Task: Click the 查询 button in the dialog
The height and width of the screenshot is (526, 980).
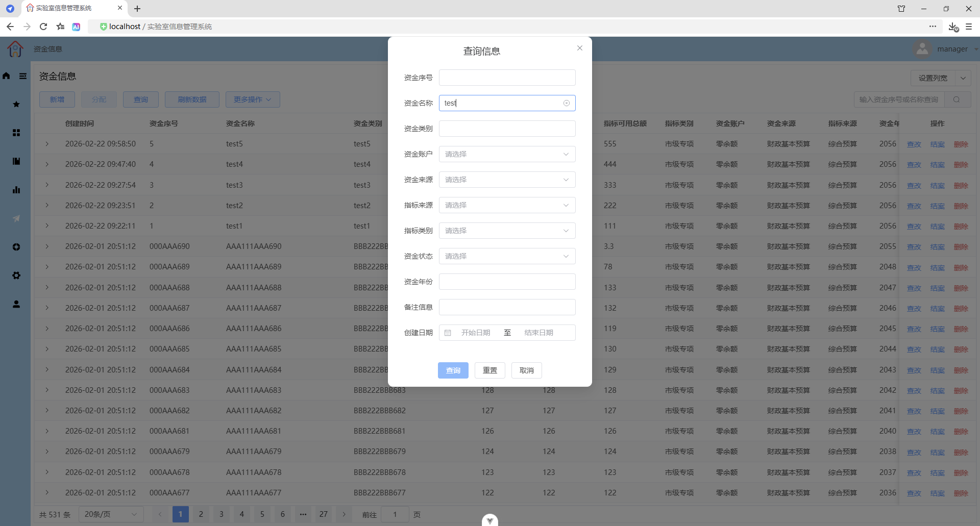Action: (453, 370)
